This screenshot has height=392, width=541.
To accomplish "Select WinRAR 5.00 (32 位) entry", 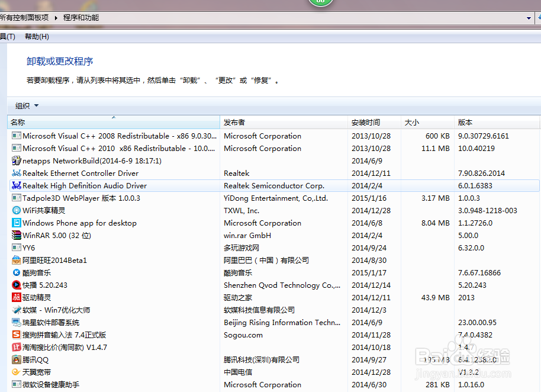I will click(x=274, y=235).
